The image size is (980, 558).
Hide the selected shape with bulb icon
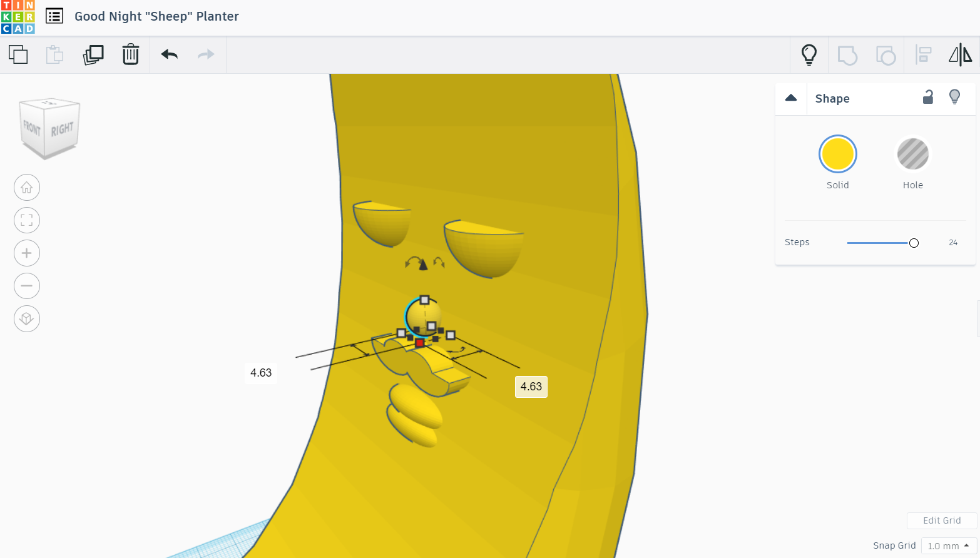pos(955,97)
